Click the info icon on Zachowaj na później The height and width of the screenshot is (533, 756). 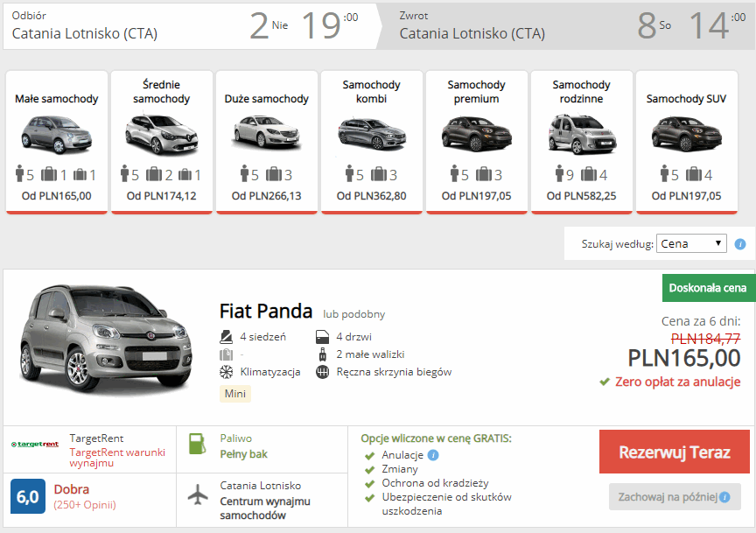pyautogui.click(x=724, y=497)
